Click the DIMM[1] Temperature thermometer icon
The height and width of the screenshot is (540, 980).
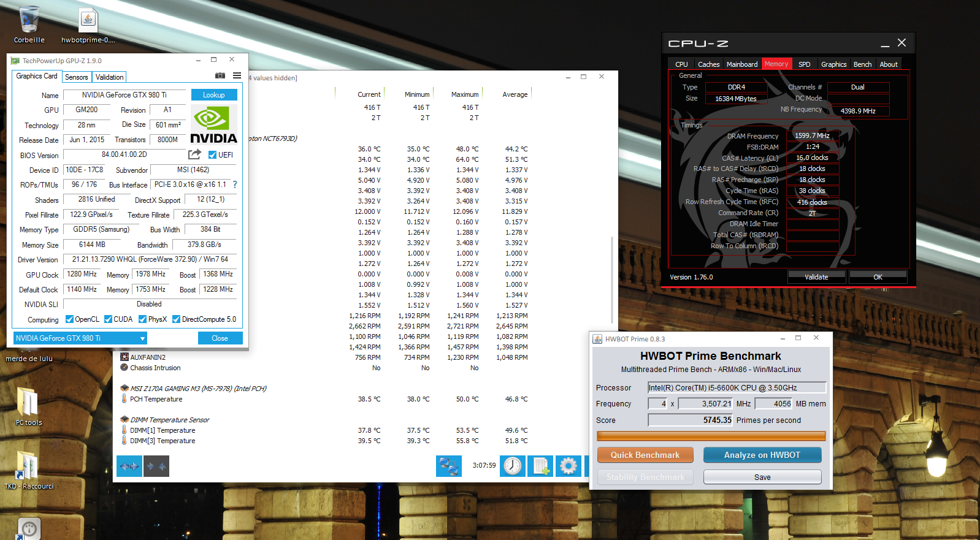point(124,430)
